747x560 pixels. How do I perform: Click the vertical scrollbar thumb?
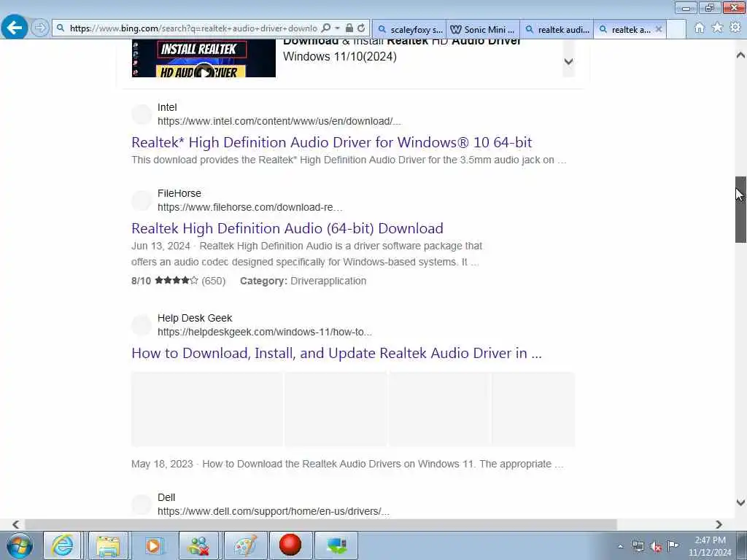(740, 209)
